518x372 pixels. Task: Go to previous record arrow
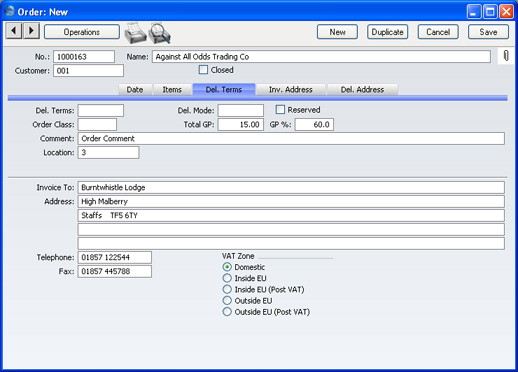click(14, 31)
